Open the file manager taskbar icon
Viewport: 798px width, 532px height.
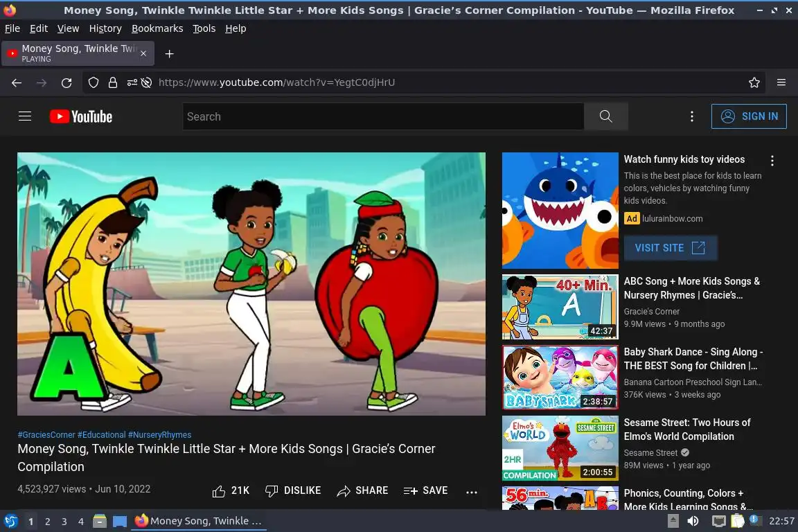point(100,521)
